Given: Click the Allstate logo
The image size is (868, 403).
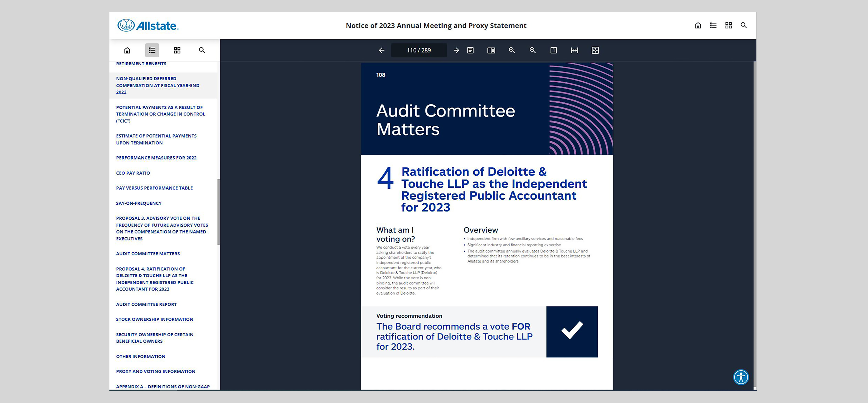Looking at the screenshot, I should (148, 26).
